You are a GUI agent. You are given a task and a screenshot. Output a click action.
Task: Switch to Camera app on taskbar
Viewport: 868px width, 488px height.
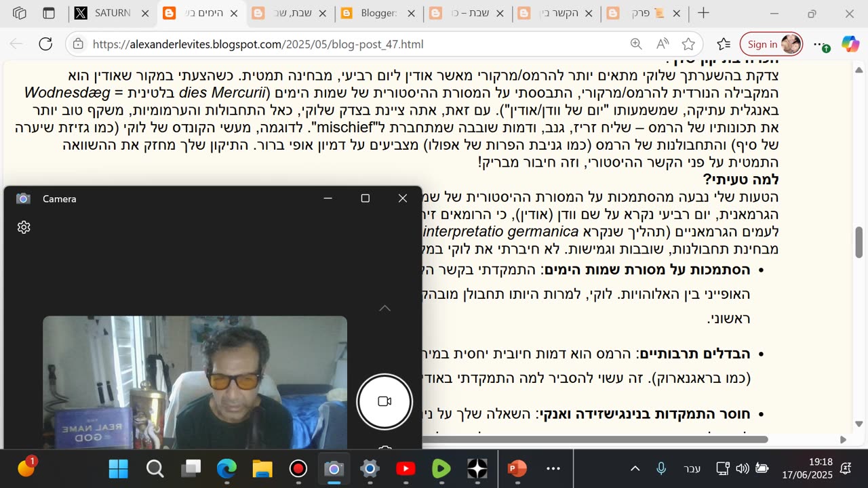pos(333,468)
